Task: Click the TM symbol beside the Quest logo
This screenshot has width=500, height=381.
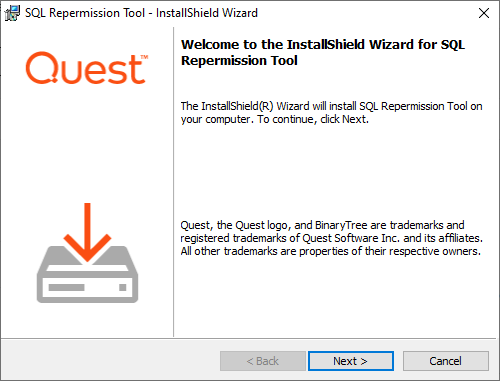Action: (x=144, y=57)
